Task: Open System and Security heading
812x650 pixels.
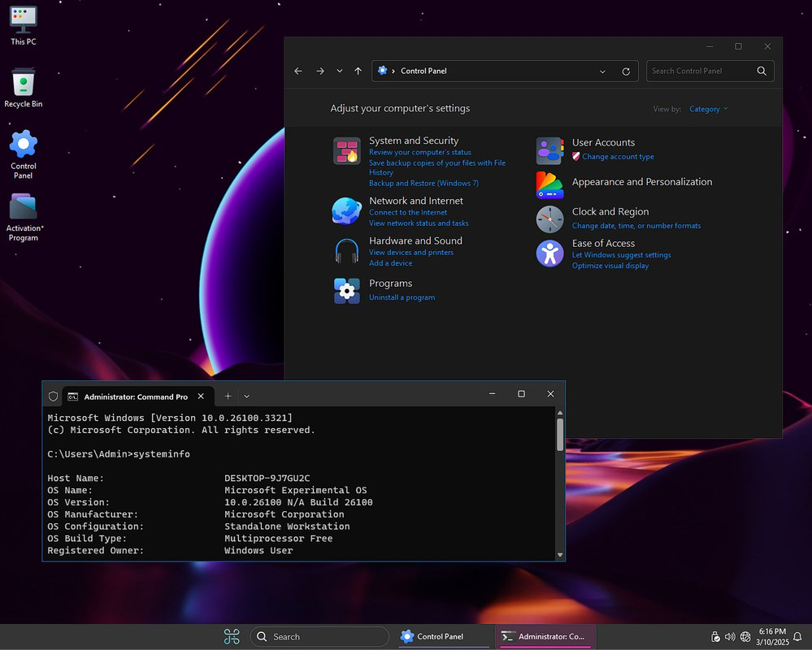Action: coord(414,141)
